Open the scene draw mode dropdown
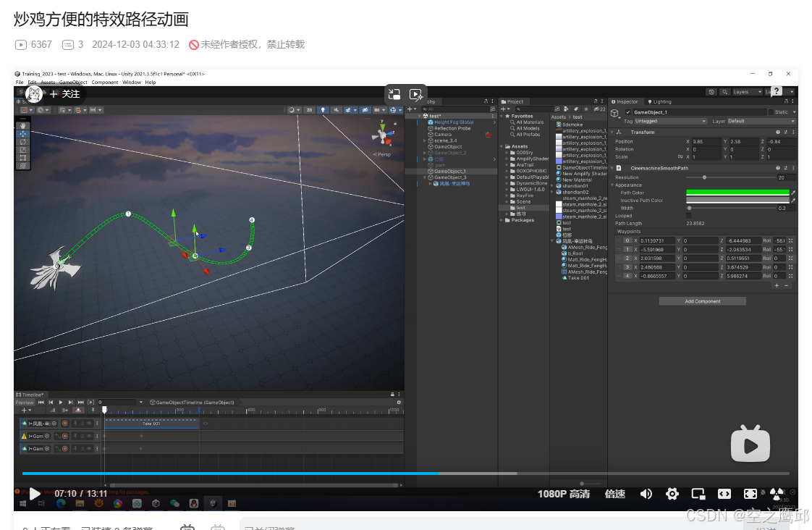The image size is (812, 530). (x=294, y=110)
